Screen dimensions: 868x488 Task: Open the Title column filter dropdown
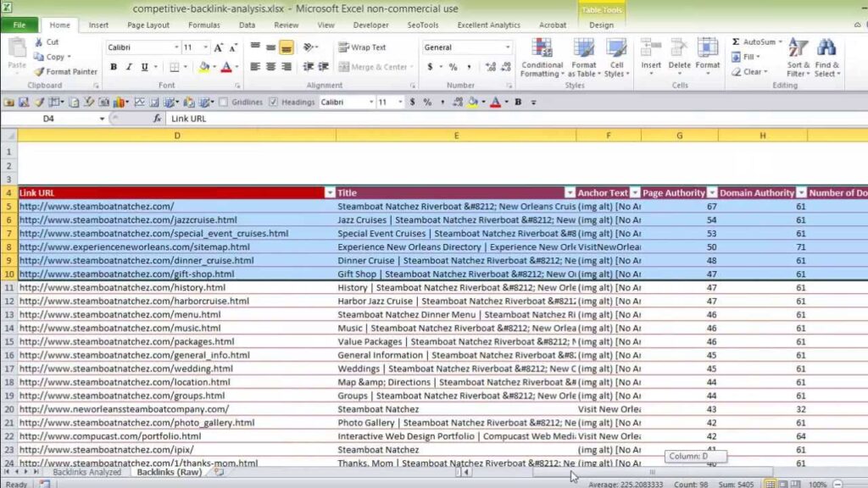570,192
